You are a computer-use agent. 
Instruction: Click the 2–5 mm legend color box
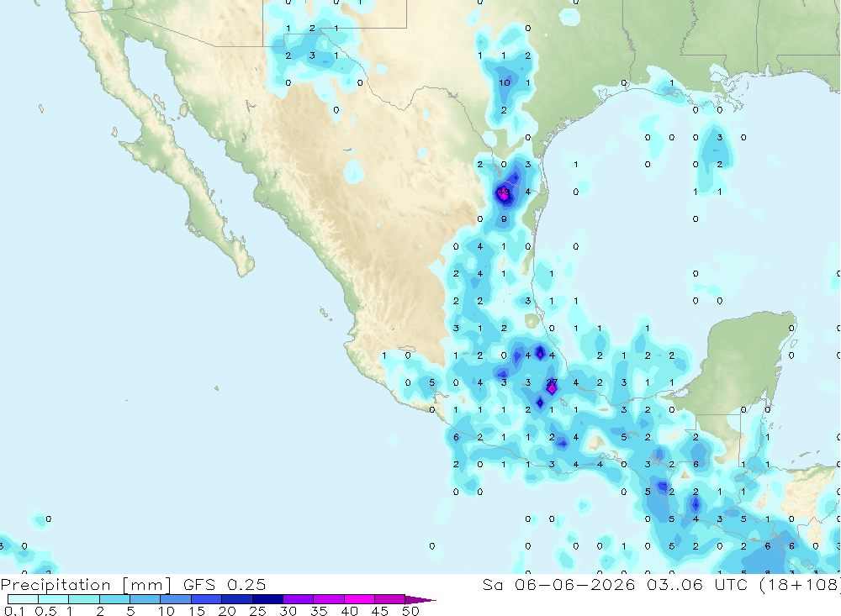pyautogui.click(x=114, y=599)
